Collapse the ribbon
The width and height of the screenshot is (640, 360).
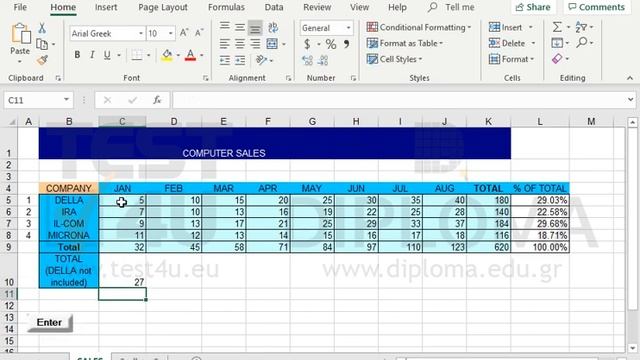pos(630,78)
